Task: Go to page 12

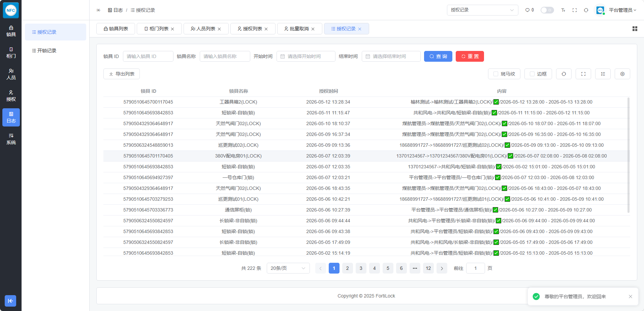Action: [428, 268]
